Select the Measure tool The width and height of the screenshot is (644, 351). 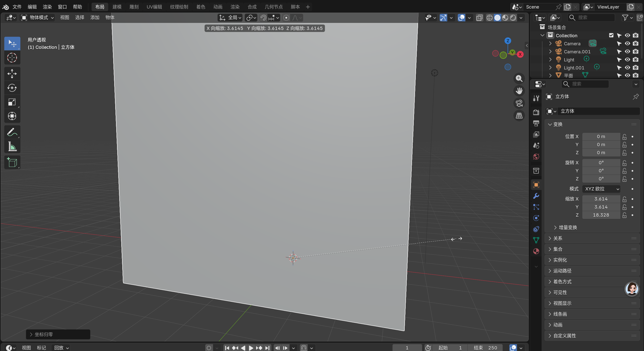12,146
